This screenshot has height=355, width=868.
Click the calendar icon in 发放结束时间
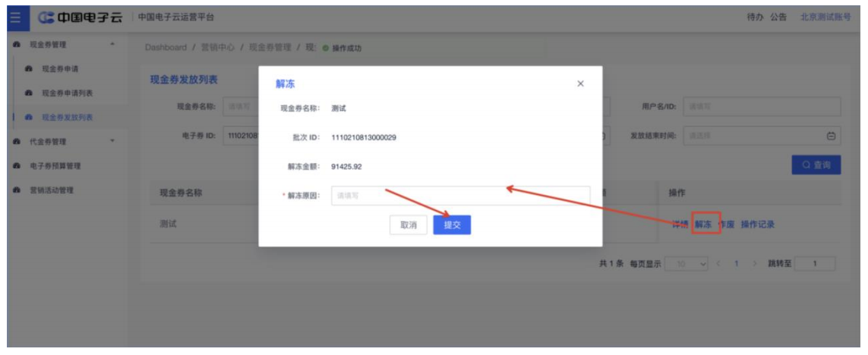pyautogui.click(x=830, y=136)
